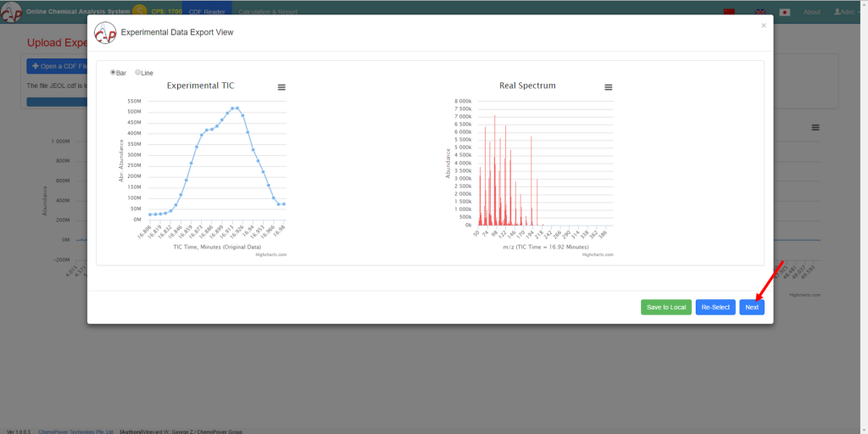This screenshot has height=434, width=868.
Task: Select the Line radio option
Action: (138, 73)
